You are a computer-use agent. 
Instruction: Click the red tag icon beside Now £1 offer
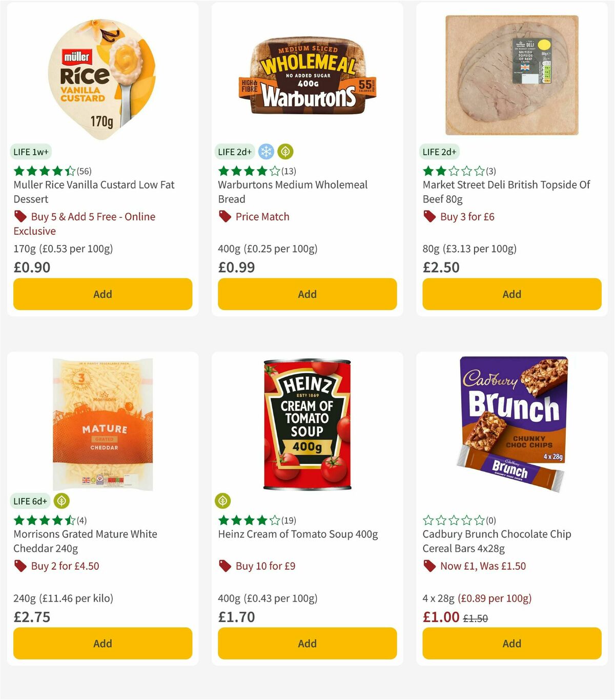(x=429, y=566)
